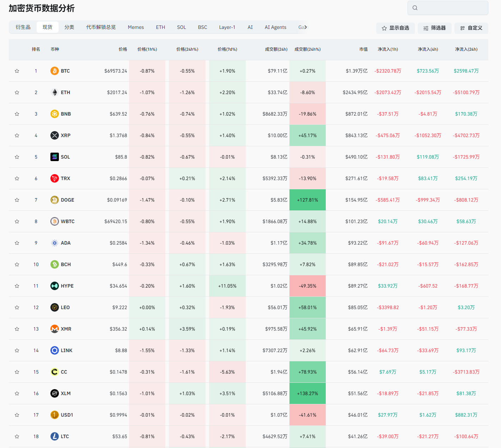This screenshot has width=501, height=448.
Task: Switch to the 衍生品 tab
Action: [x=23, y=27]
